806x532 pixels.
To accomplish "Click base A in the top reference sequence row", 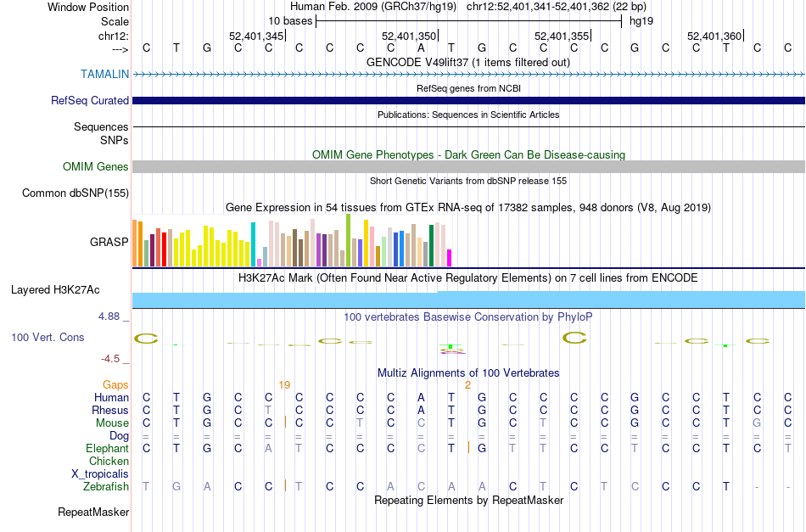I will coord(421,48).
